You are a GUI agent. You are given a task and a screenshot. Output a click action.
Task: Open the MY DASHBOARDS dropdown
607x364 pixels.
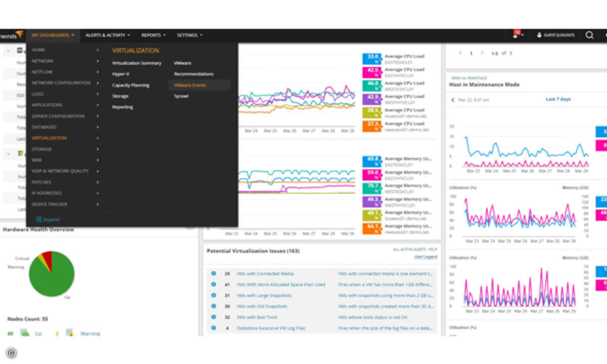[x=53, y=35]
